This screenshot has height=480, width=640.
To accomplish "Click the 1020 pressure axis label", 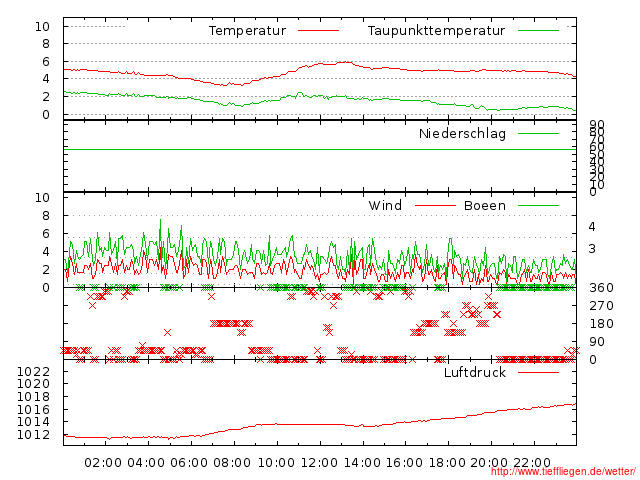I will [x=33, y=384].
